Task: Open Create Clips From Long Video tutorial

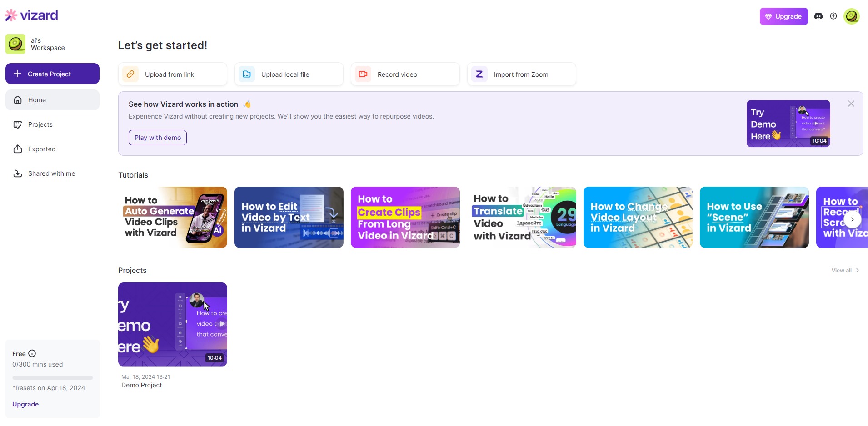Action: 405,217
